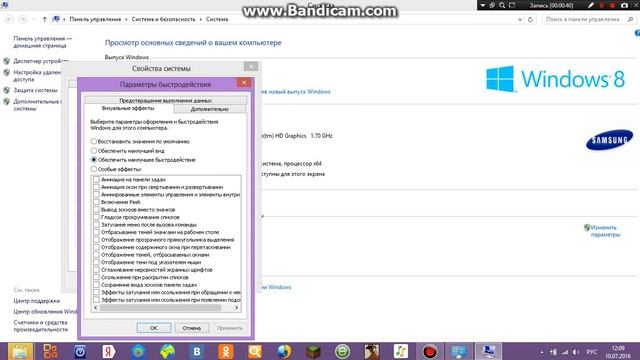
Task: Click Bandicam pencil drawing icon
Action: [x=590, y=5]
